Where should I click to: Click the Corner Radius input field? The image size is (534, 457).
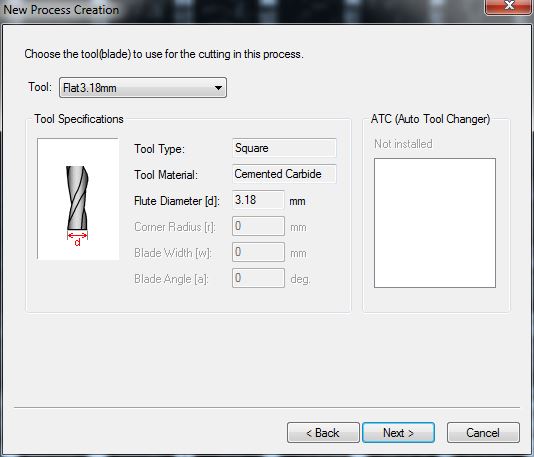tap(258, 226)
